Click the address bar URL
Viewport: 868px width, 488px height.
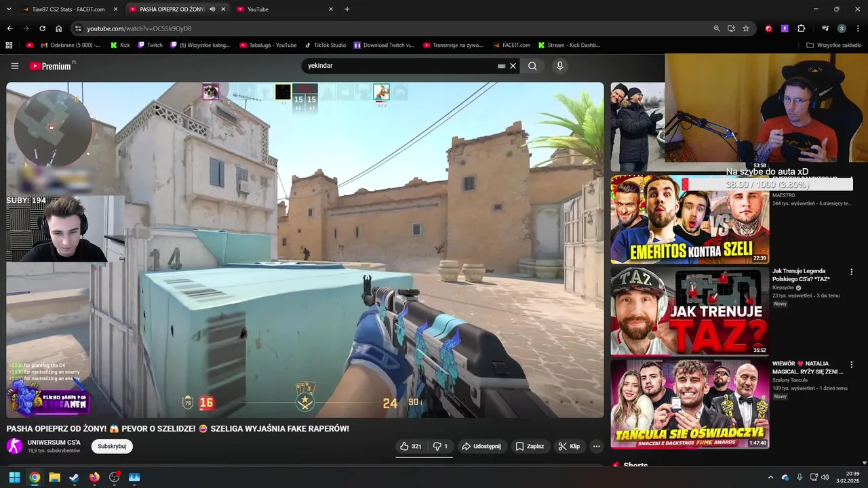click(x=139, y=28)
